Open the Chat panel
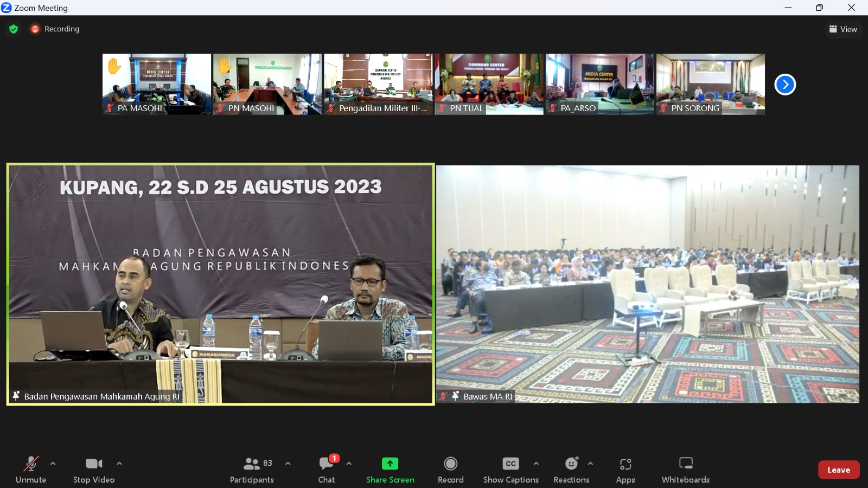The height and width of the screenshot is (488, 868). click(327, 470)
